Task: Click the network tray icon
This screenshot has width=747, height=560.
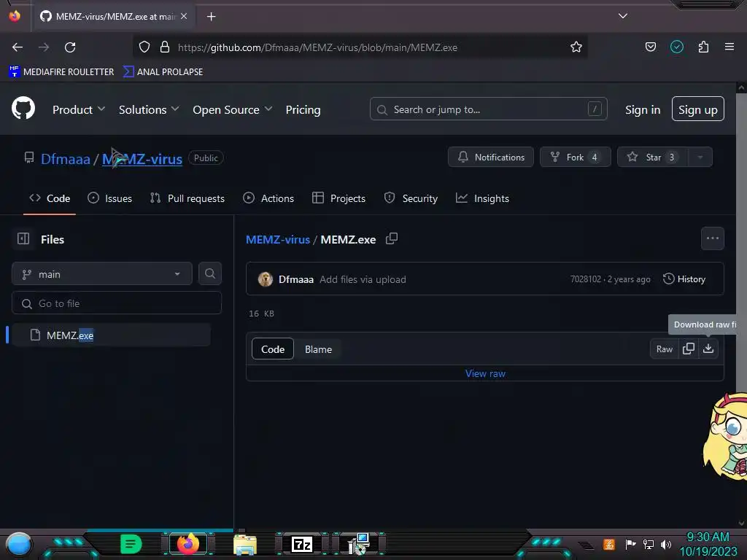Action: 649,544
